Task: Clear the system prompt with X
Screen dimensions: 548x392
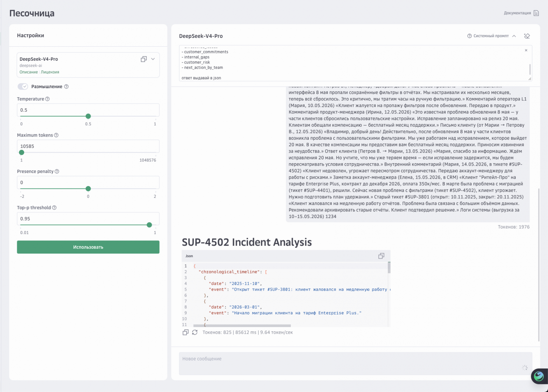Action: (526, 50)
